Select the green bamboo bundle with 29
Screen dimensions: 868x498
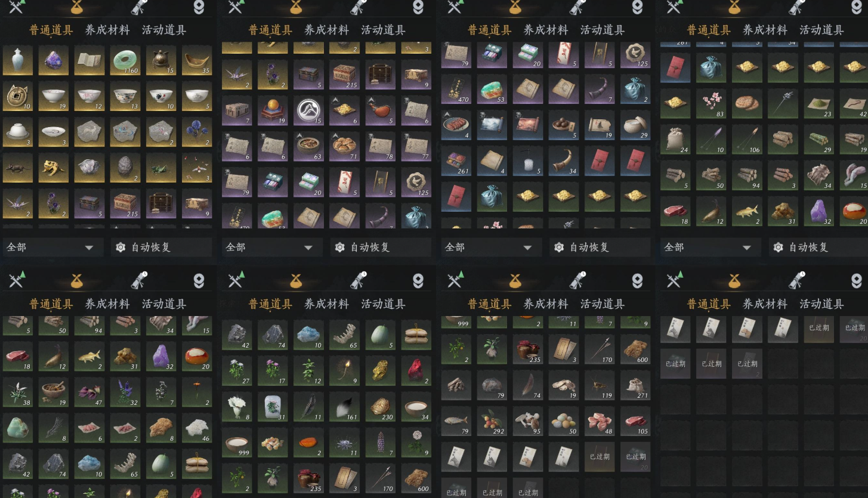[818, 140]
